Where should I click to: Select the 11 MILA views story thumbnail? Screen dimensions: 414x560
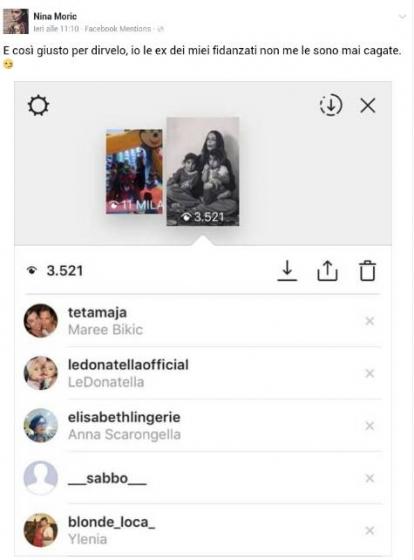click(x=134, y=171)
